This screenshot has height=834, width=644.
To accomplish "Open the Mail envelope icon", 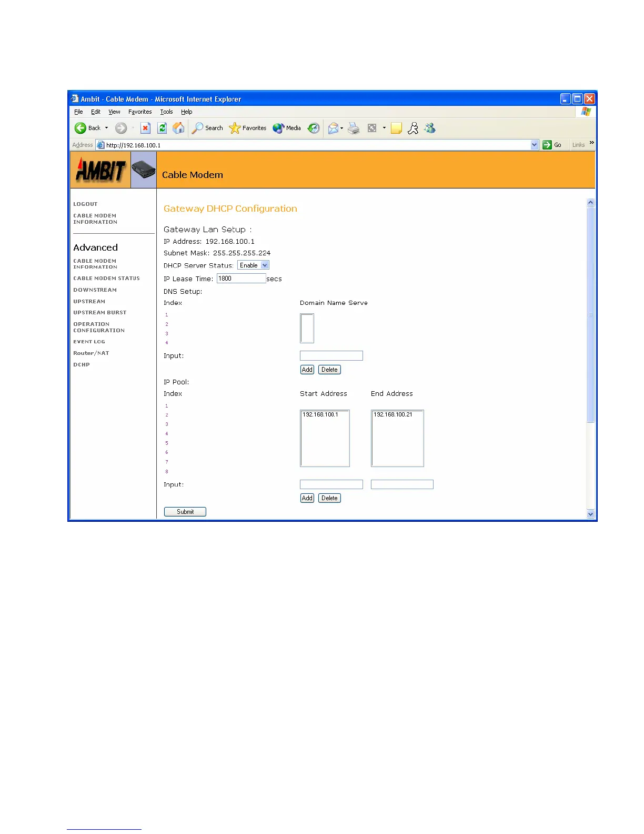I will point(333,128).
